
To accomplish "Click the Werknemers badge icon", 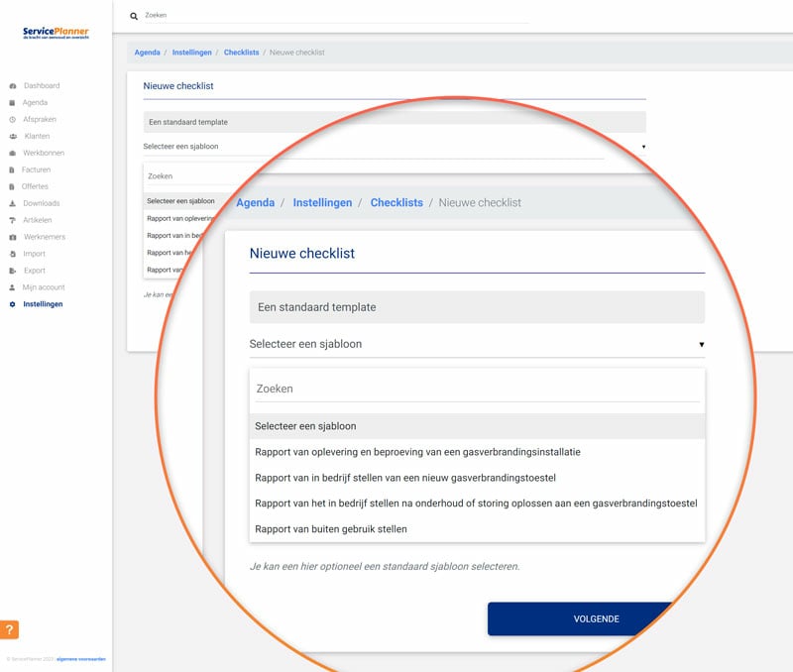I will [13, 237].
